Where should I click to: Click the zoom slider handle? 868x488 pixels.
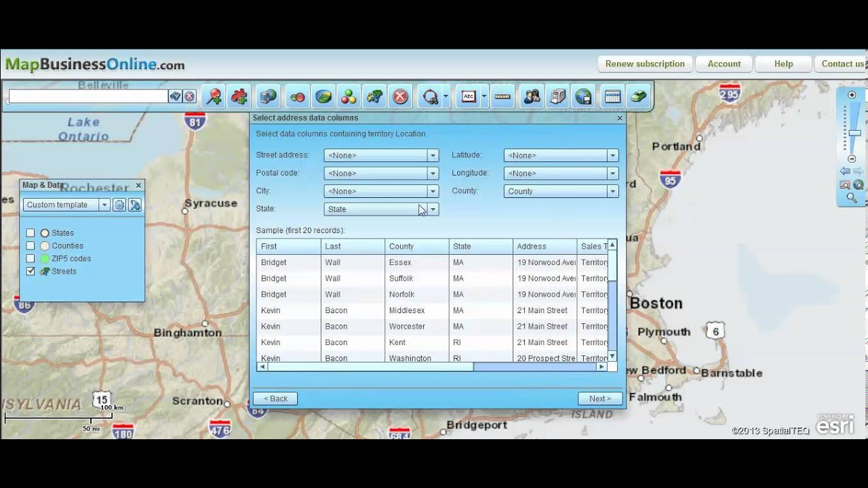click(854, 133)
